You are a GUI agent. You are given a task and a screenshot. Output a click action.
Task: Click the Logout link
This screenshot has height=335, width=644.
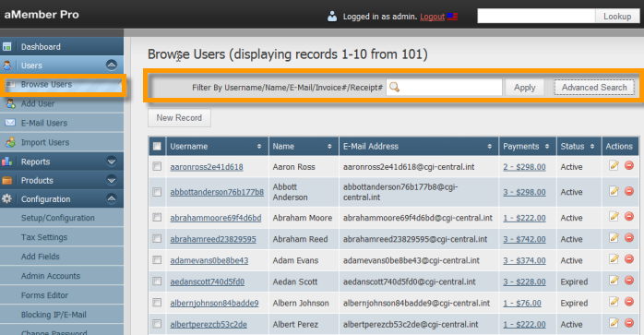click(x=432, y=17)
